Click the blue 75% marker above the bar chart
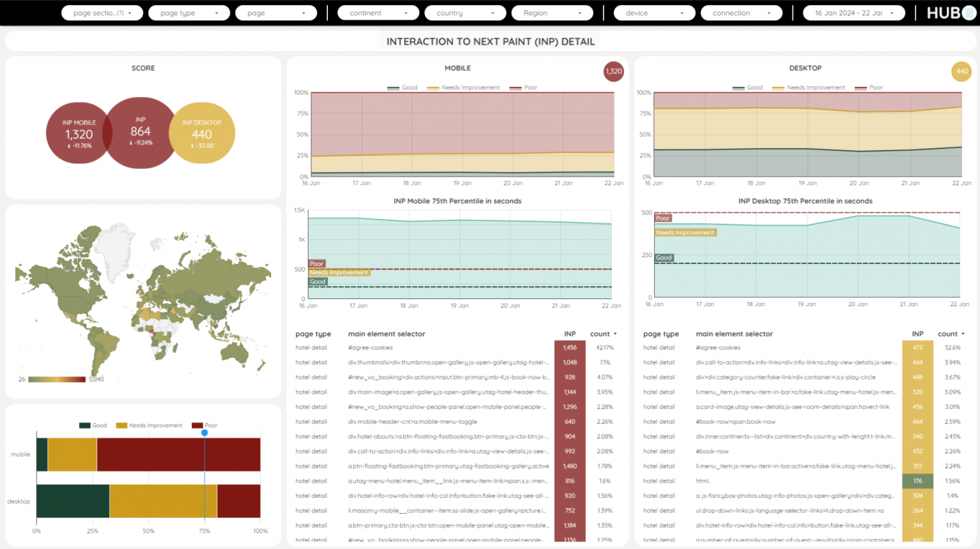 [x=205, y=432]
